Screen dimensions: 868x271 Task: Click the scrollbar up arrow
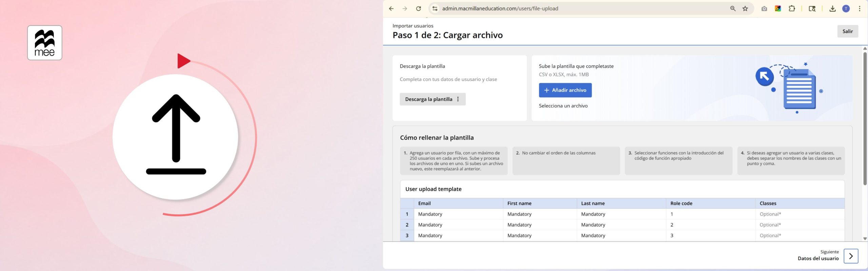pyautogui.click(x=865, y=48)
